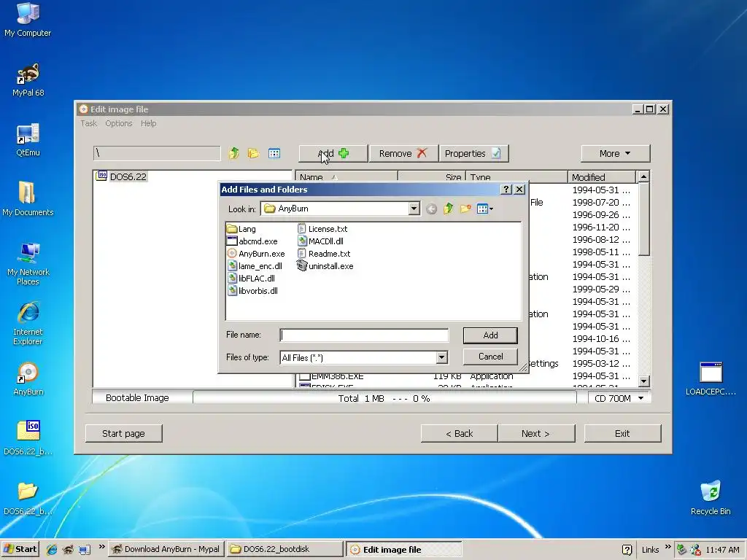Open QtEmu desktop shortcut
This screenshot has height=560, width=747.
(x=28, y=139)
